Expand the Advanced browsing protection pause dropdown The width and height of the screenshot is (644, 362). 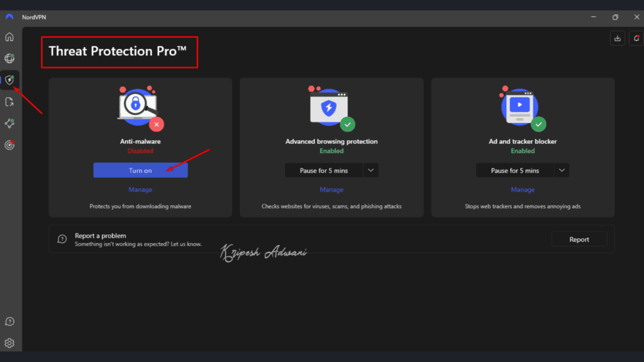pos(371,170)
